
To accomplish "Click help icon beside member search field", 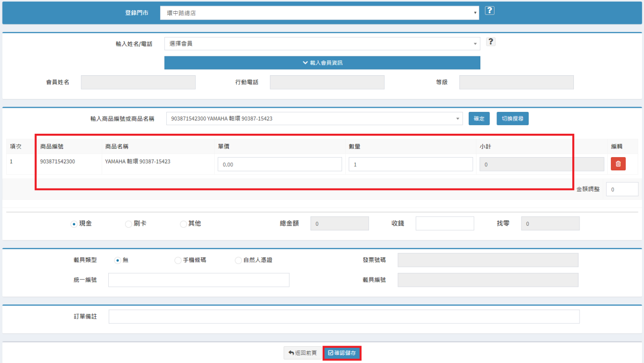I will pos(490,42).
